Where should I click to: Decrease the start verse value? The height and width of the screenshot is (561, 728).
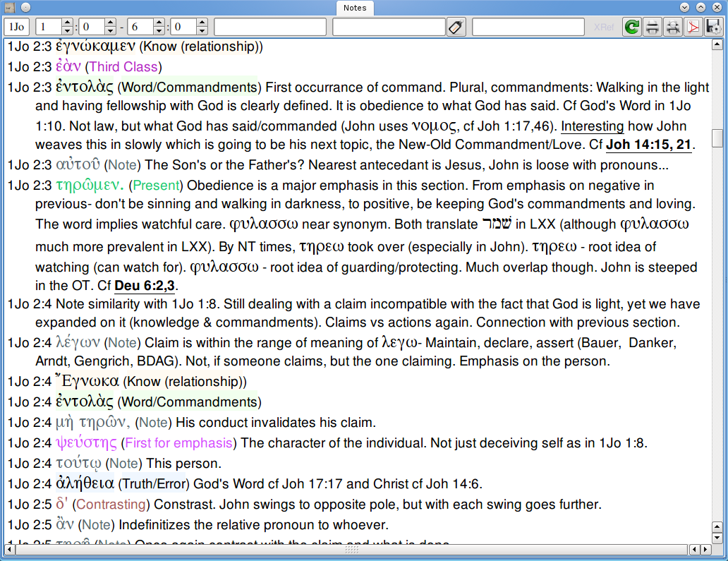pos(110,31)
